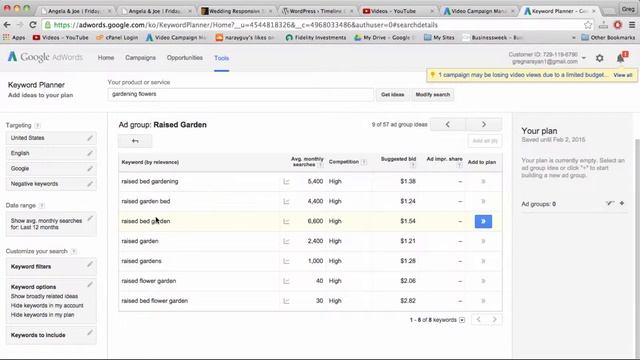This screenshot has height=360, width=640.
Task: Open the Opportunities tab
Action: coord(184,58)
